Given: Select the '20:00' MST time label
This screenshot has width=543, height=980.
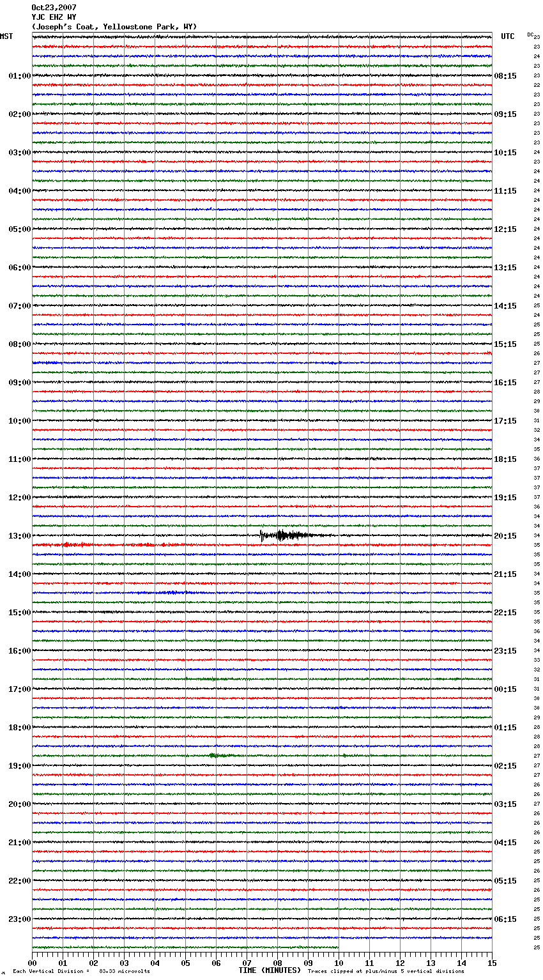Looking at the screenshot, I should pyautogui.click(x=19, y=804).
